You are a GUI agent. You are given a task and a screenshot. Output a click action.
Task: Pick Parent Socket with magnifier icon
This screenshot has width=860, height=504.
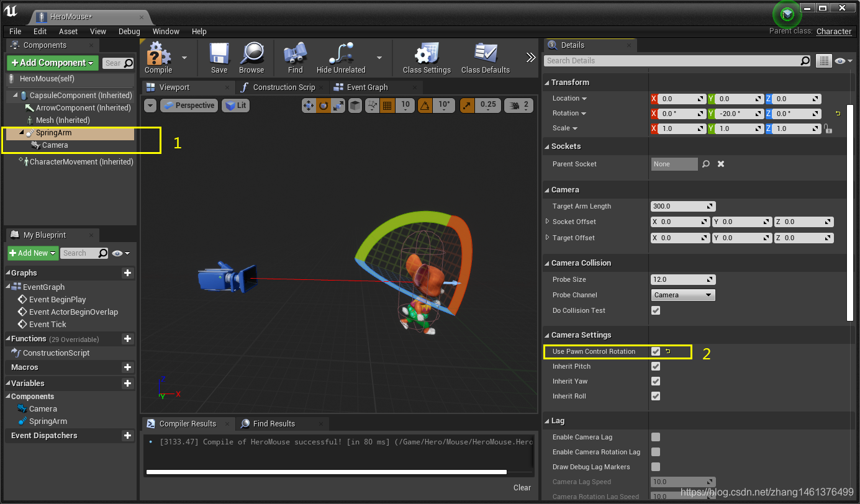click(x=706, y=164)
